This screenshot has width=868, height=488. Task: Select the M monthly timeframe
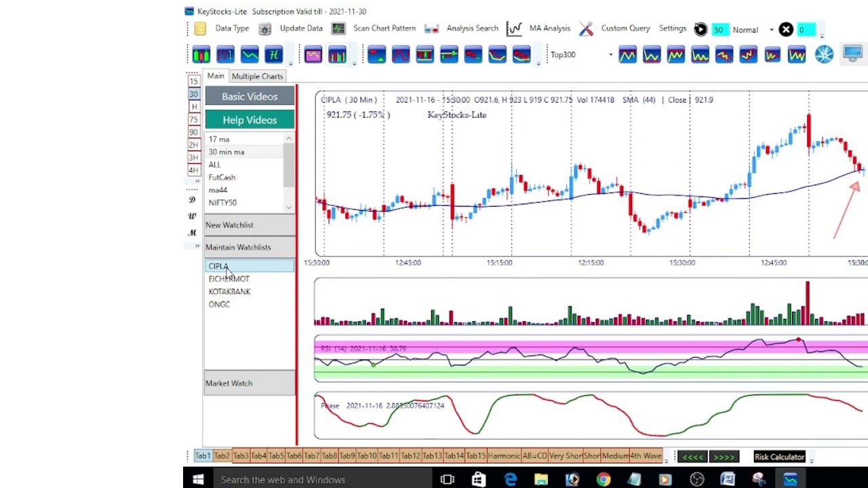192,233
